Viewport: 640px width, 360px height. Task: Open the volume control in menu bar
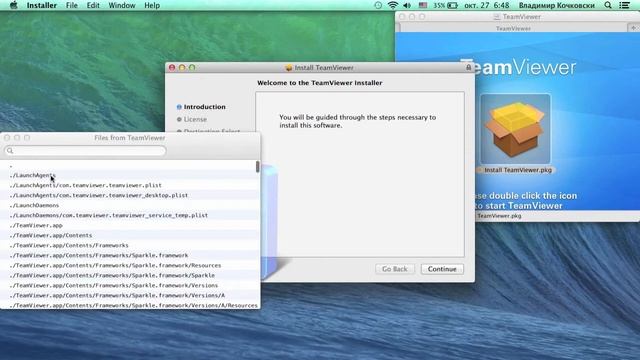point(407,5)
